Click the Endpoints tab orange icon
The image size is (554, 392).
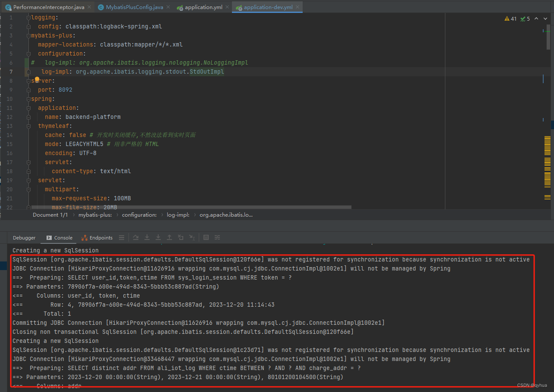tap(85, 238)
